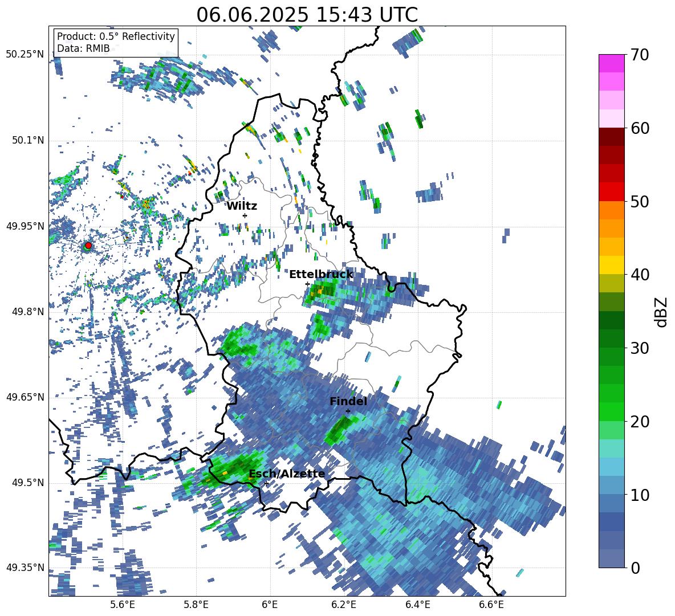Click the 6.2°E longitude label
The height and width of the screenshot is (616, 675).
click(344, 605)
